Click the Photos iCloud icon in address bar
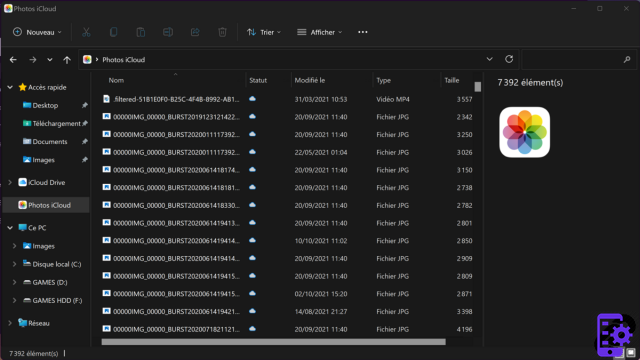Screen dimensions: 640x360 (x=87, y=60)
